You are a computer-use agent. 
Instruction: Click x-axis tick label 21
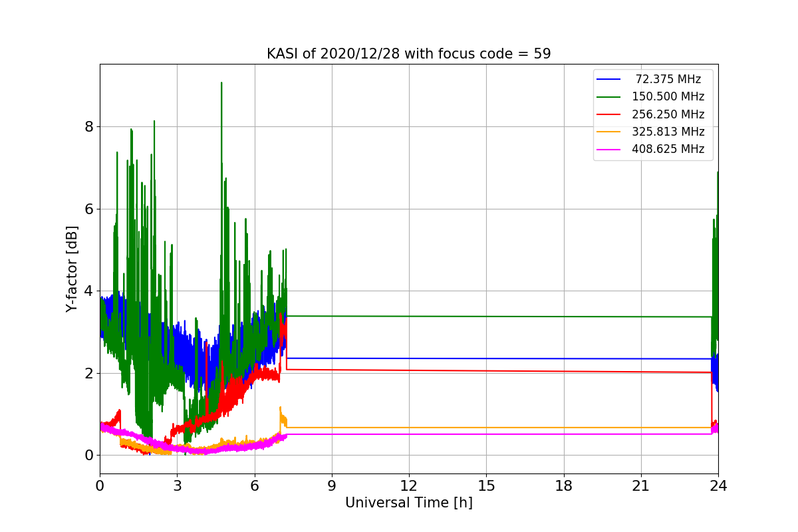641,486
